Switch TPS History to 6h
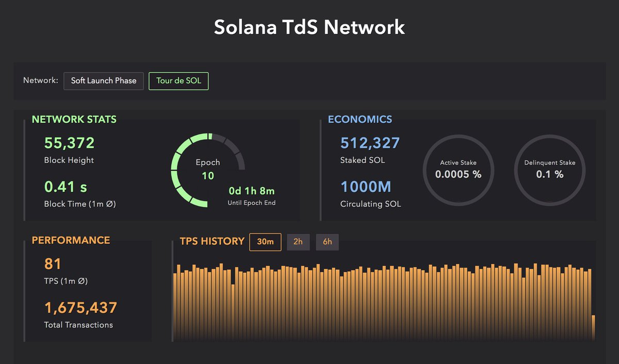Viewport: 619px width, 364px height. 328,242
